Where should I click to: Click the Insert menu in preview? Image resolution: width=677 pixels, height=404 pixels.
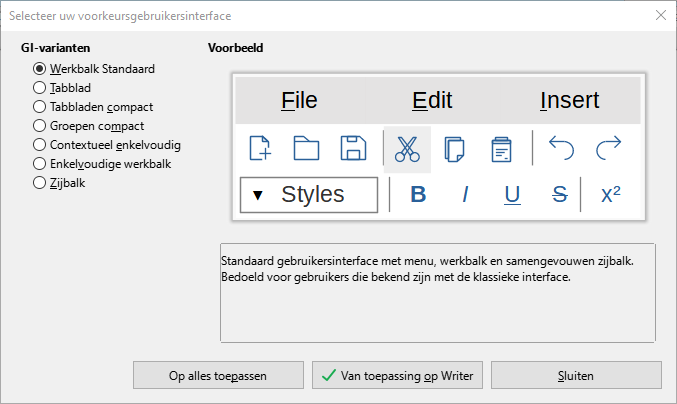569,100
